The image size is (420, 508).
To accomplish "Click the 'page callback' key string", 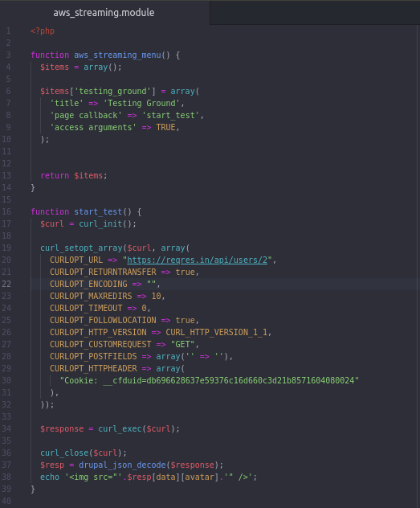I will 86,115.
